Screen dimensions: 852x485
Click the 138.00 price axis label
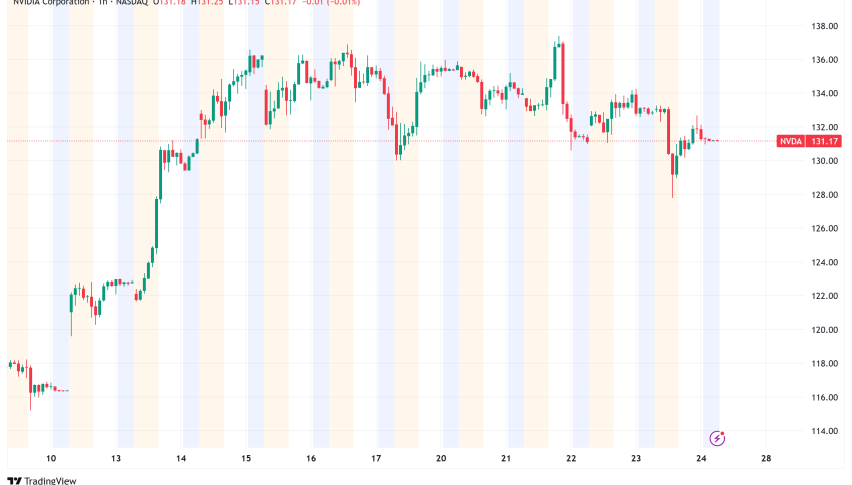(825, 26)
